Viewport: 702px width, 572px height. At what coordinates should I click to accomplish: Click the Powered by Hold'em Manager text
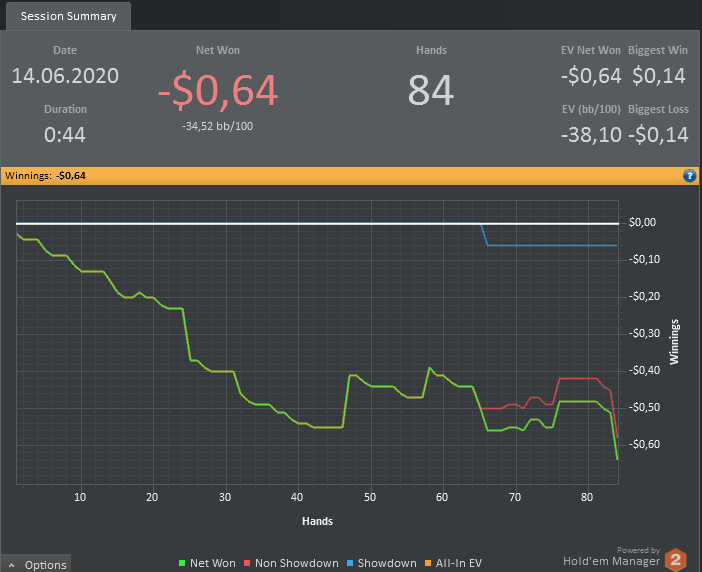coord(612,557)
